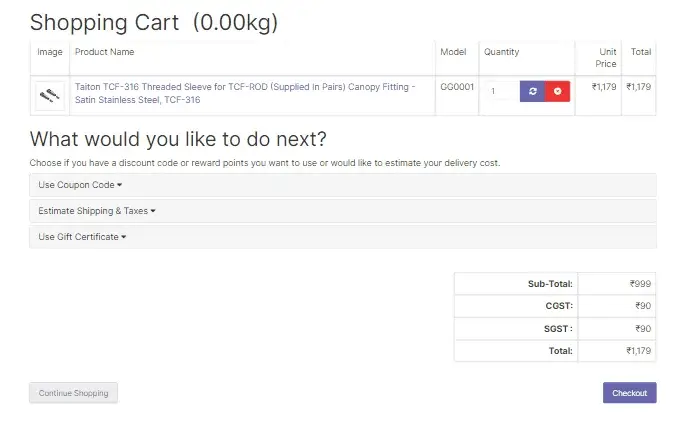Viewport: 692px width, 427px height.
Task: Click the Unit Price column header
Action: pos(606,57)
